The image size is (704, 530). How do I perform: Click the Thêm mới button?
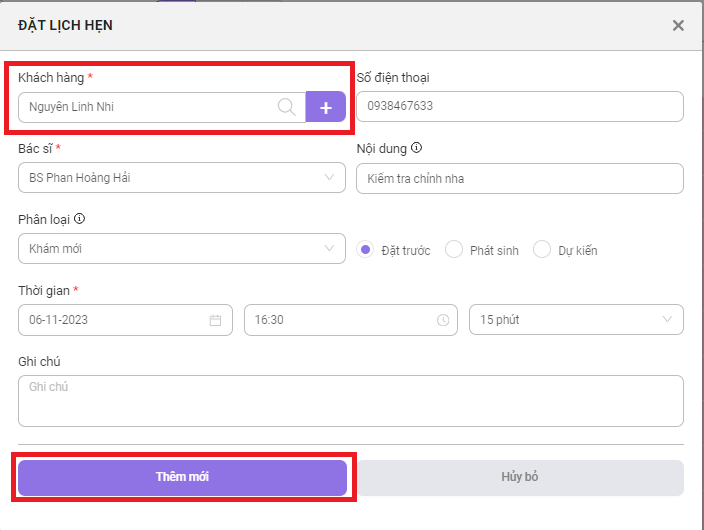[182, 477]
